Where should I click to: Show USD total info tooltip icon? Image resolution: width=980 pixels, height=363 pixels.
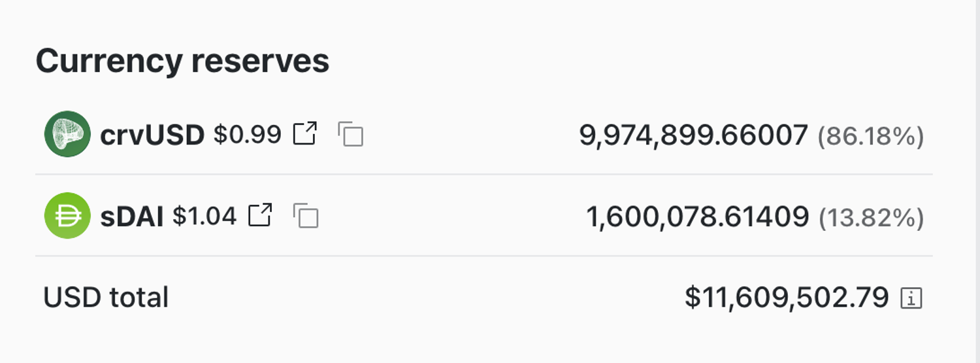click(x=911, y=298)
